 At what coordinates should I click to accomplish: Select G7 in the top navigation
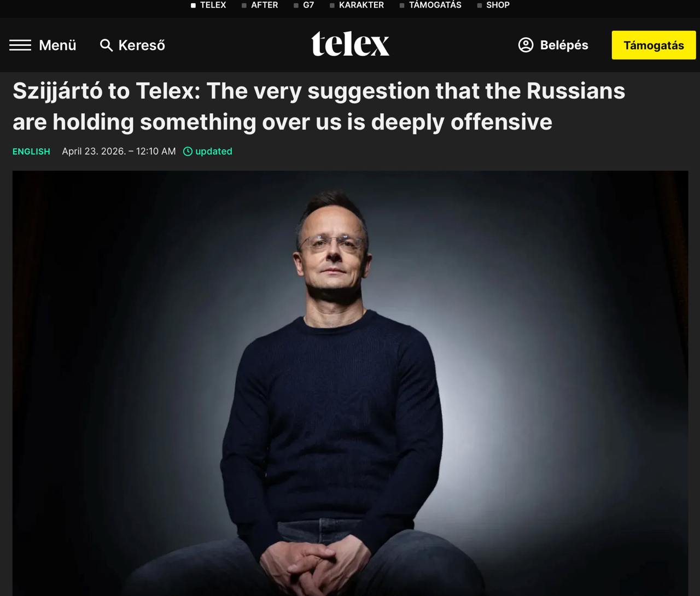click(308, 5)
